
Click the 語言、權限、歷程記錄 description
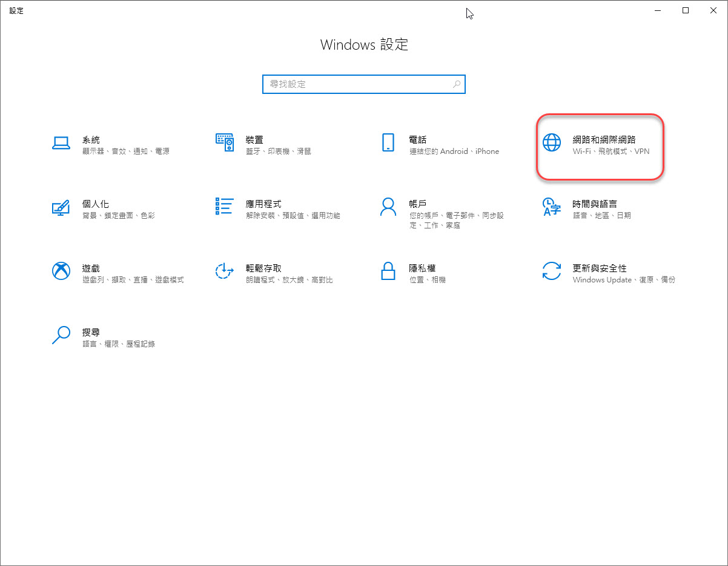[x=119, y=344]
